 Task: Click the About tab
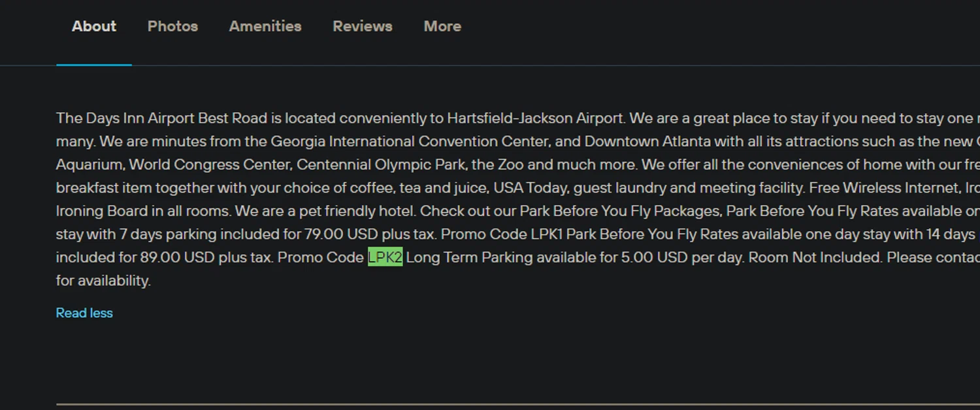pos(94,27)
